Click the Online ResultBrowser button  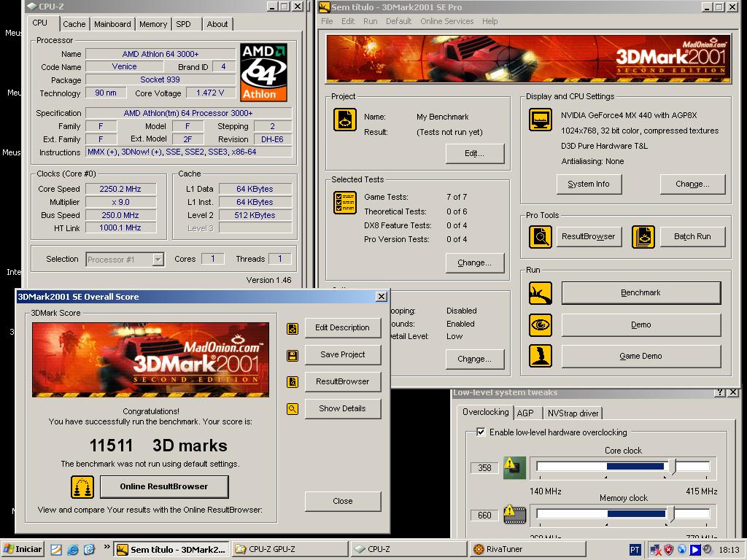[164, 486]
